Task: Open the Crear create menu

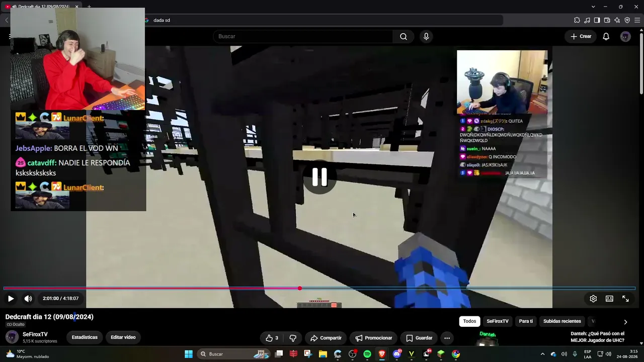Action: [581, 36]
